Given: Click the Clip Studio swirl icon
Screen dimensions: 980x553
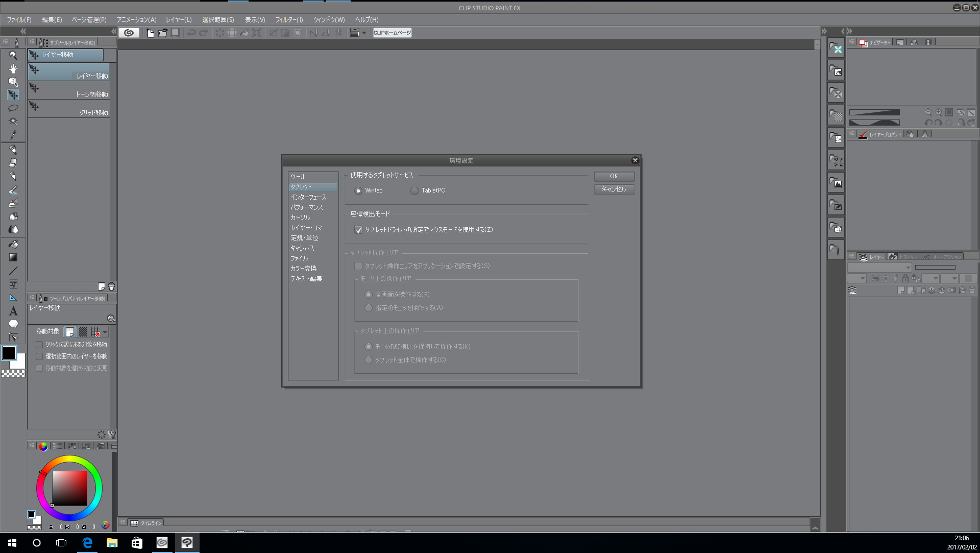Looking at the screenshot, I should 129,33.
